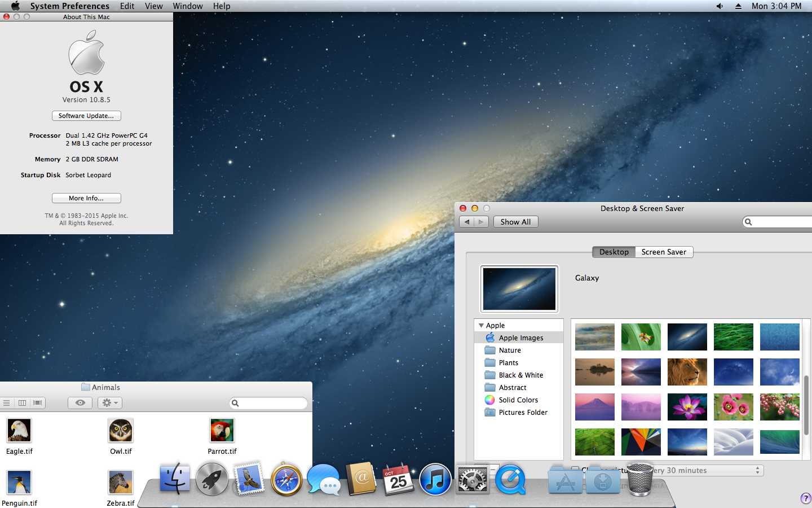Open the picture change interval dropdown
This screenshot has width=812, height=508.
click(x=705, y=470)
